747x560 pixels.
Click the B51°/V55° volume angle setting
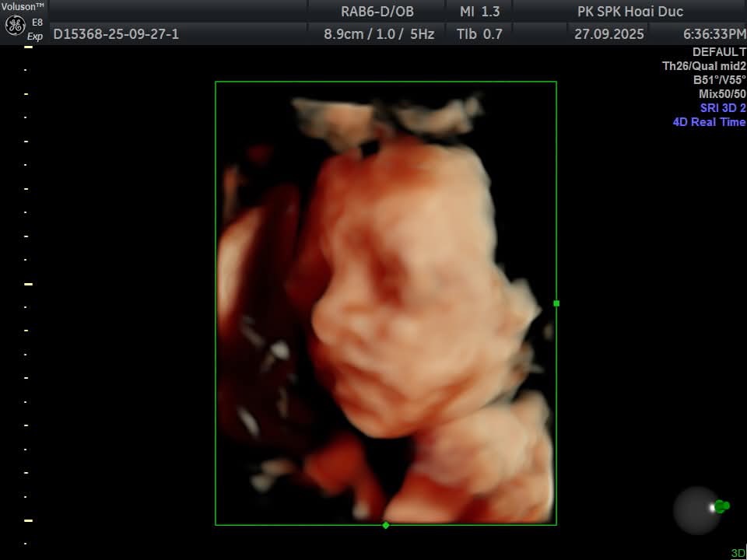click(x=719, y=80)
